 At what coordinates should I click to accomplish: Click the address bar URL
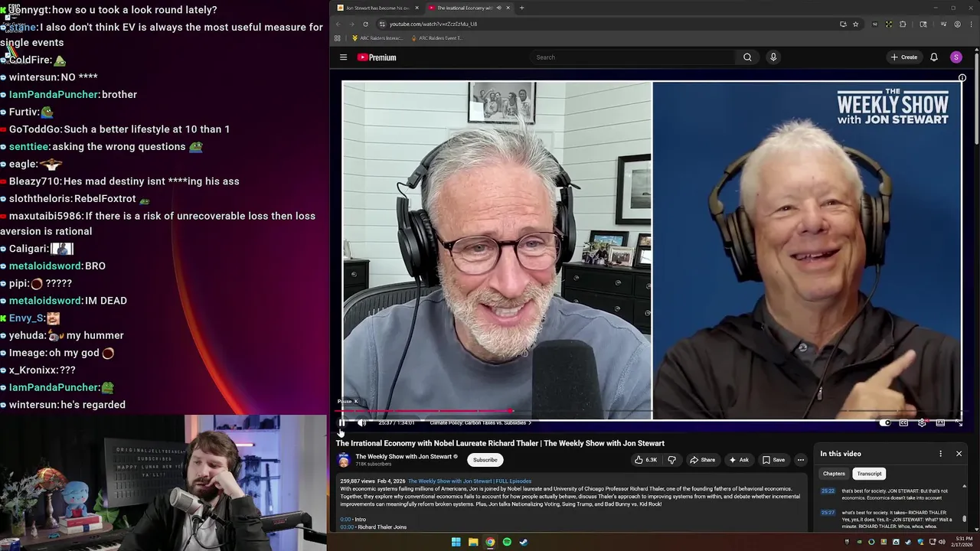click(x=433, y=24)
